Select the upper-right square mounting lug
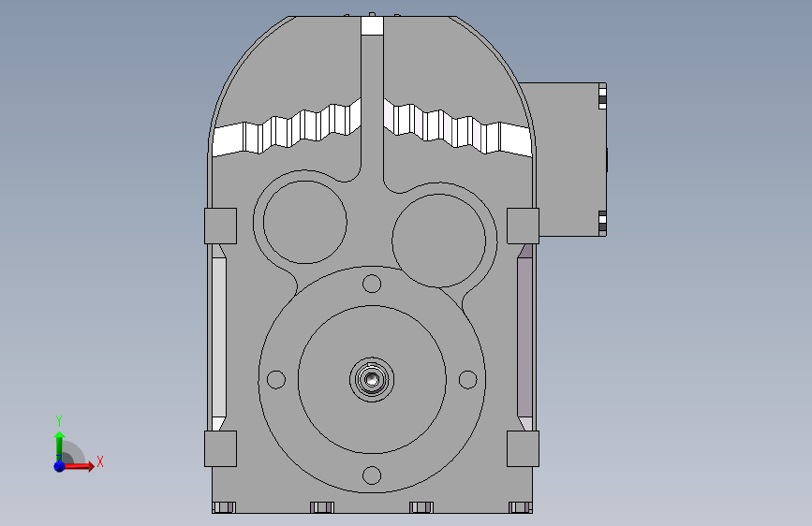Viewport: 812px width, 526px height. click(x=523, y=226)
